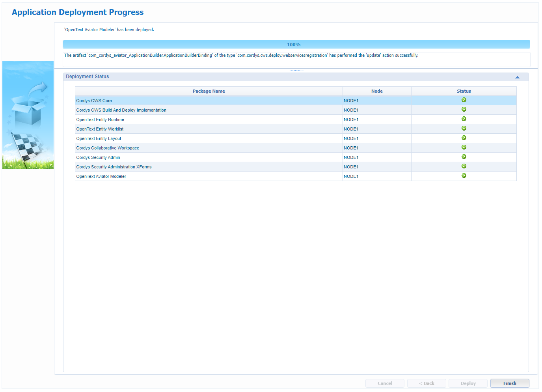Click the Finish button
The width and height of the screenshot is (542, 392).
click(x=509, y=383)
